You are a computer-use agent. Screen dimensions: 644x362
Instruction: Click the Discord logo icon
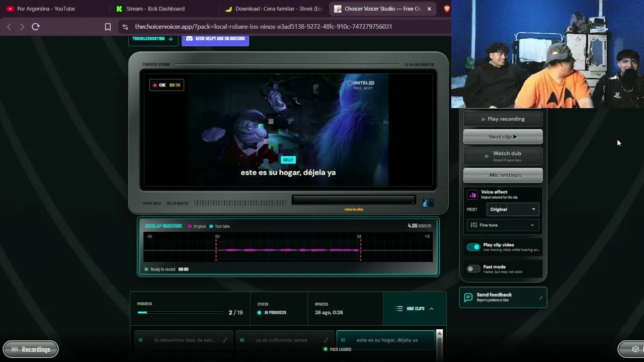[189, 39]
